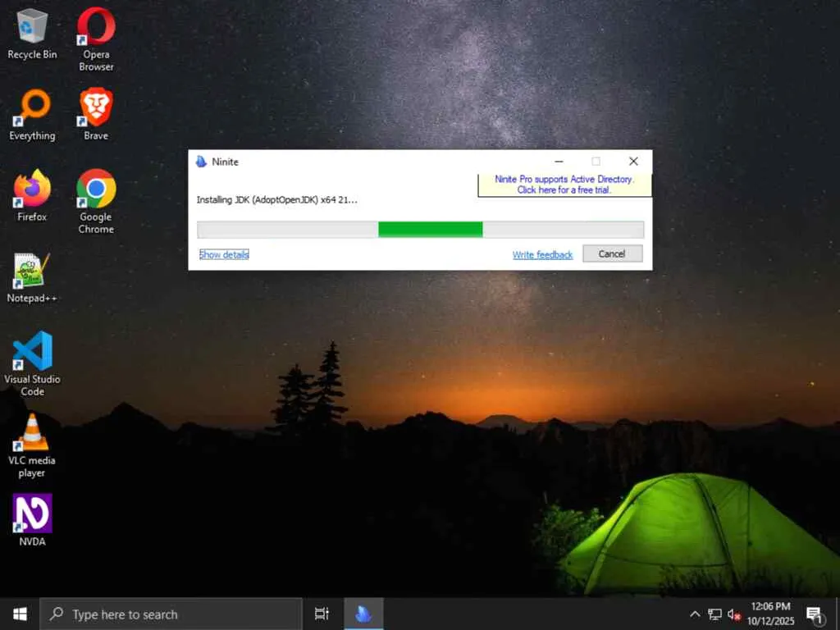Open the Write feedback link
Image resolution: width=840 pixels, height=630 pixels.
(x=542, y=255)
